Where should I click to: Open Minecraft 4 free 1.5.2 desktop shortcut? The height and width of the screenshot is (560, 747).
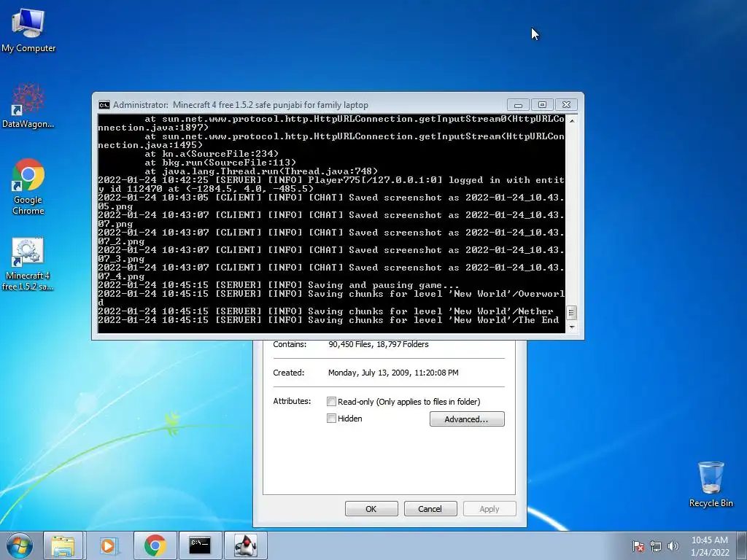(x=28, y=264)
